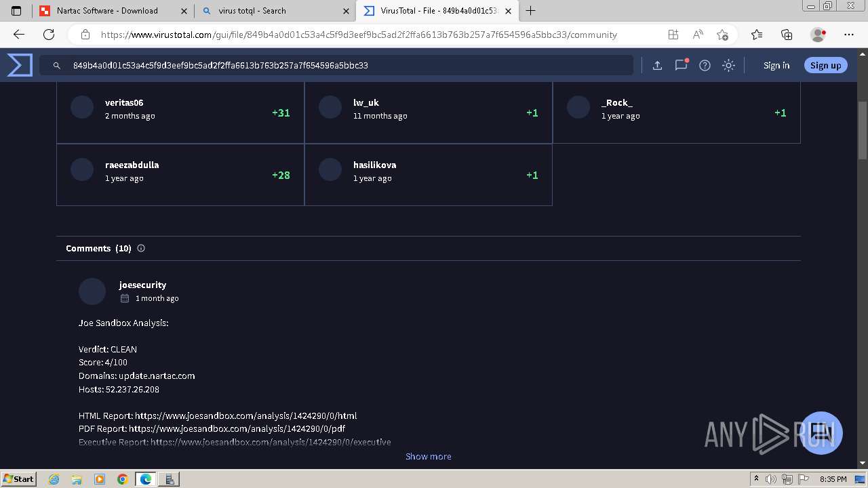Viewport: 868px width, 488px height.
Task: Refresh the page with the reload icon
Action: [49, 35]
